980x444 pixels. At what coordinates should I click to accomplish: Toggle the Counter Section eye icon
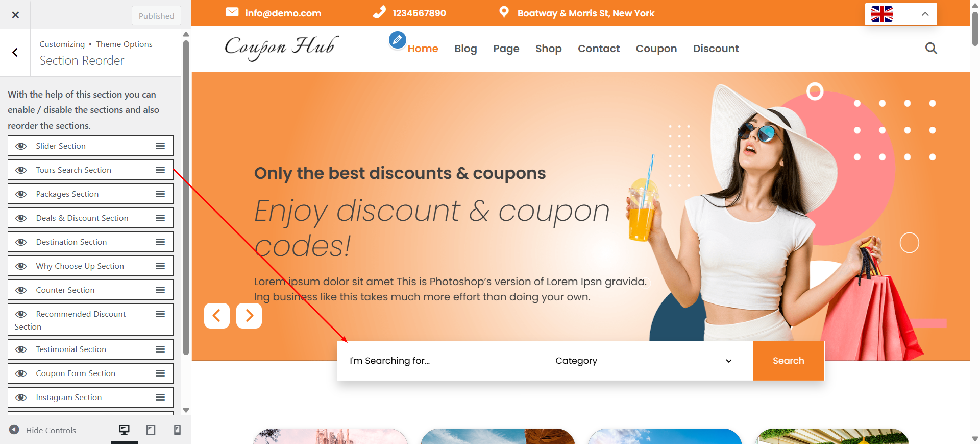21,290
